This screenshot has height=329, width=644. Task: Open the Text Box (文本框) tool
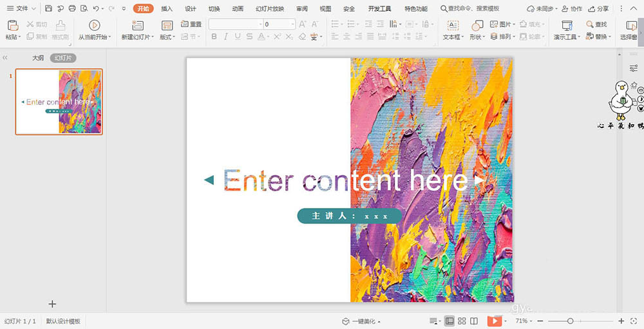coord(453,30)
